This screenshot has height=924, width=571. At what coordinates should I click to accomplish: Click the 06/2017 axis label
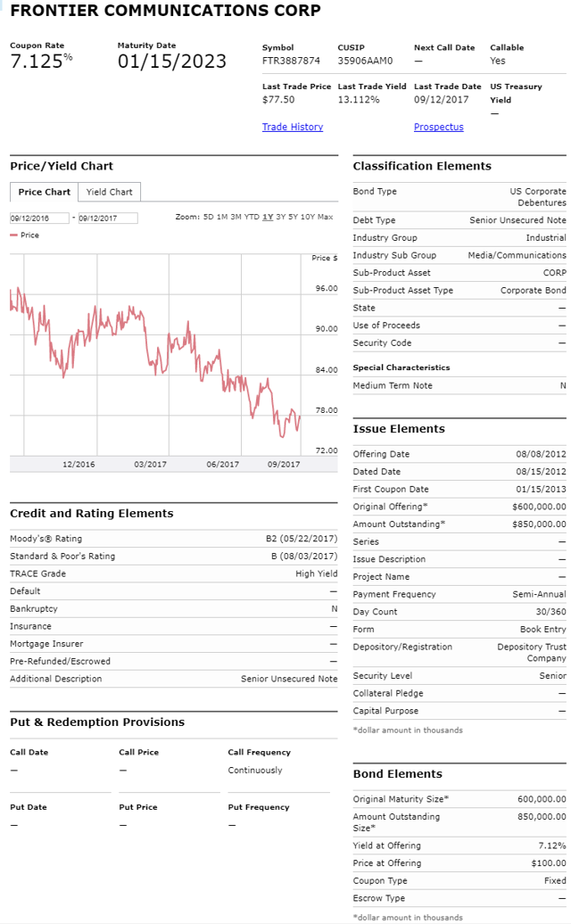[223, 465]
